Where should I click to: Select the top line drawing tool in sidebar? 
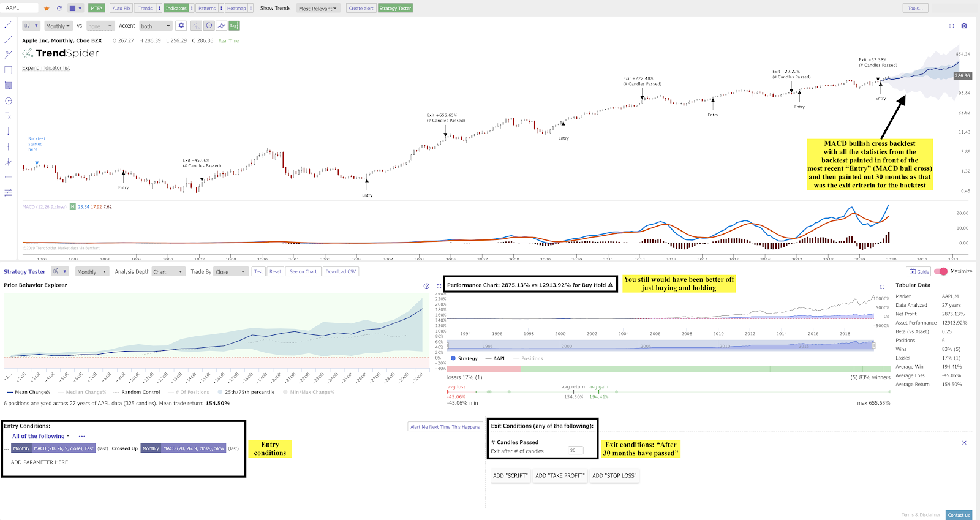coord(8,24)
